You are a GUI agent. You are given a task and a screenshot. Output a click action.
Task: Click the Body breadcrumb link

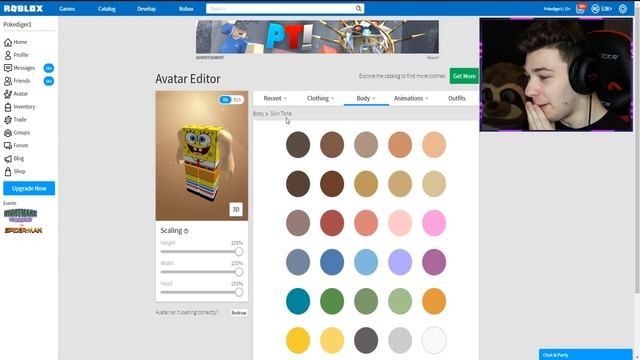[x=258, y=113]
